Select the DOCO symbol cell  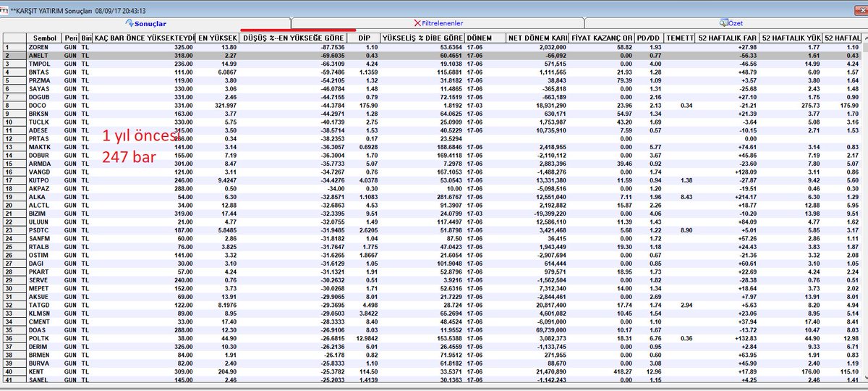point(44,105)
